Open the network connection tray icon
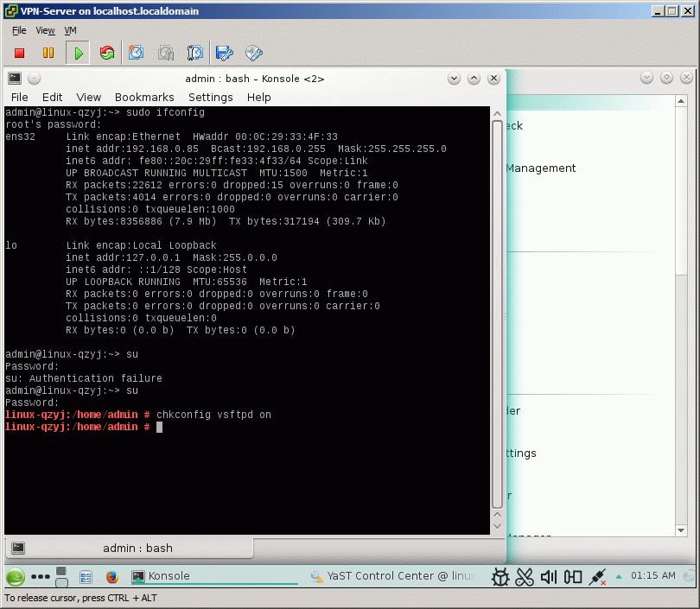 (597, 577)
